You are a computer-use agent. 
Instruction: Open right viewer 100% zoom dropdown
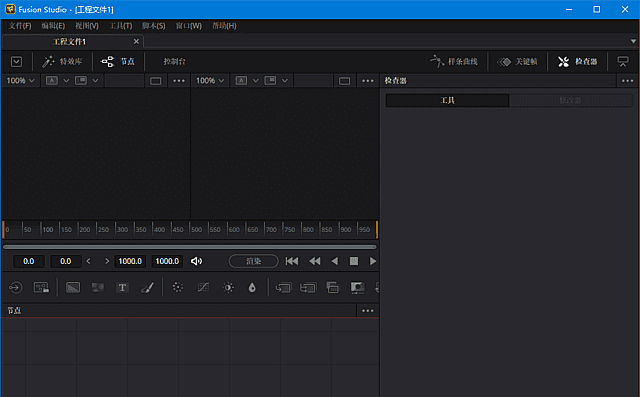point(210,81)
